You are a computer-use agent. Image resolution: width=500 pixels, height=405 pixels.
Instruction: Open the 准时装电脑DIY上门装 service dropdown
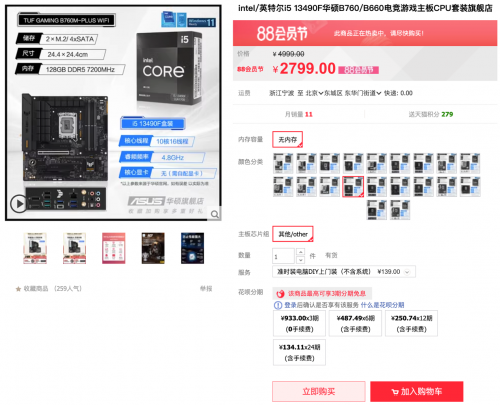tap(344, 272)
